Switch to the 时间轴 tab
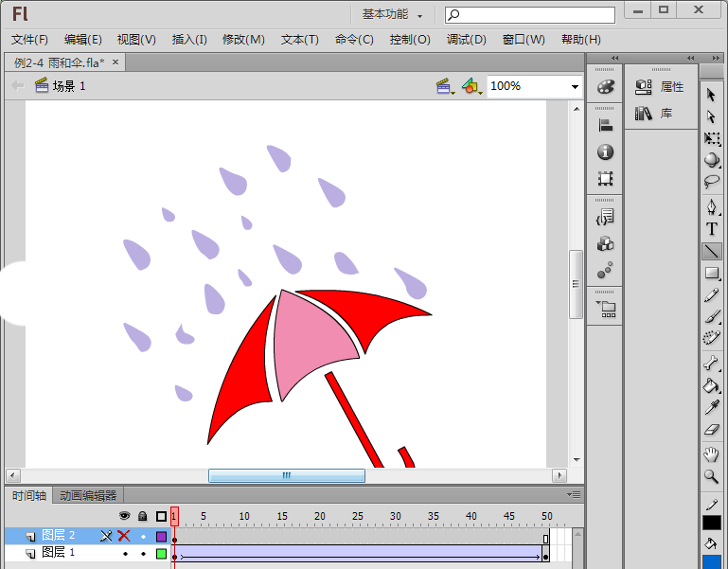728x569 pixels. [28, 495]
